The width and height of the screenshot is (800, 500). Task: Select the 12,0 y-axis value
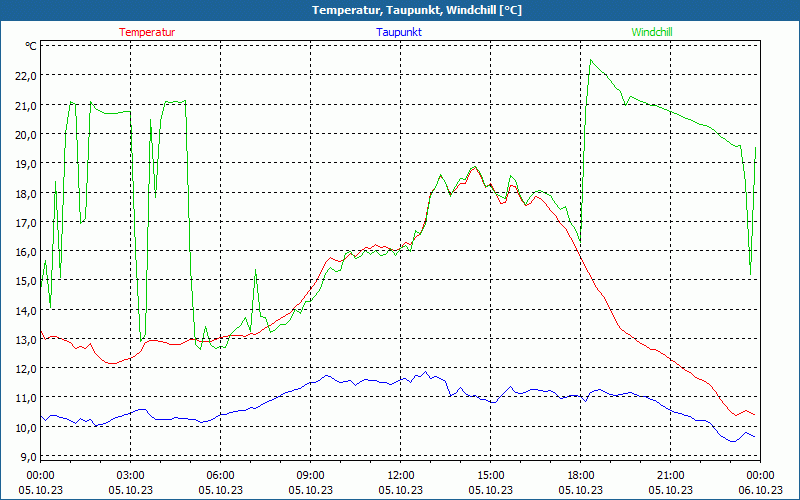(x=27, y=368)
